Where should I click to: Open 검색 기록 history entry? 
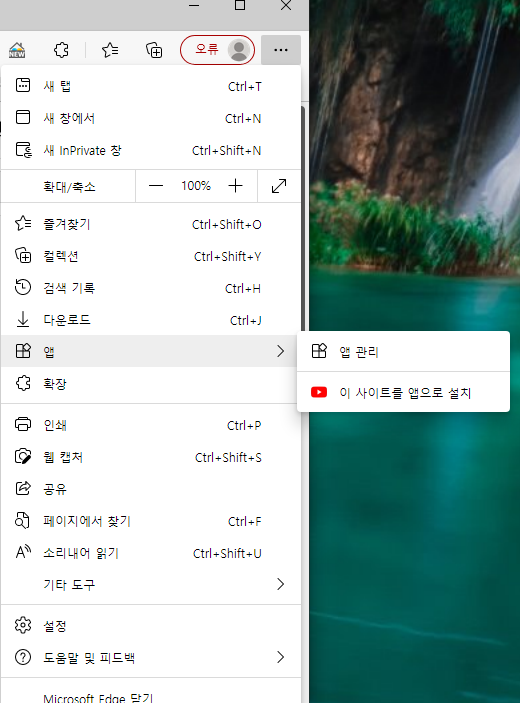pyautogui.click(x=151, y=288)
